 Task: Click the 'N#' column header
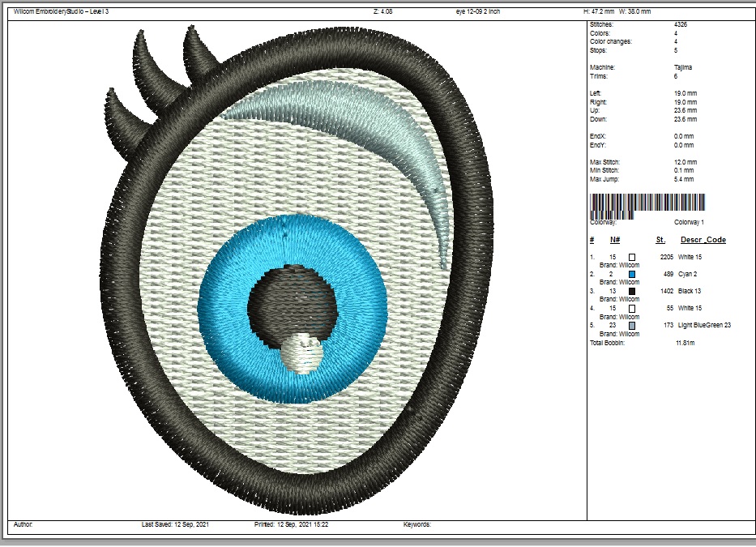(615, 240)
